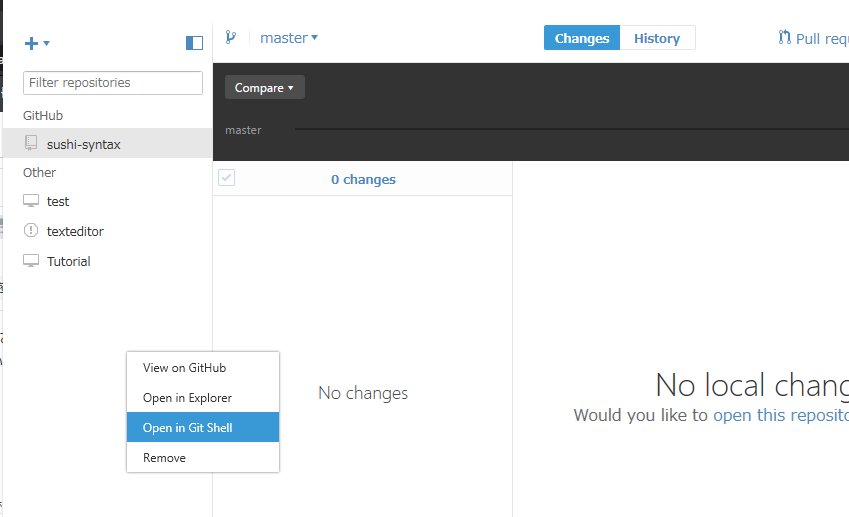This screenshot has width=849, height=517.
Task: Click the Pull request icon
Action: (785, 37)
